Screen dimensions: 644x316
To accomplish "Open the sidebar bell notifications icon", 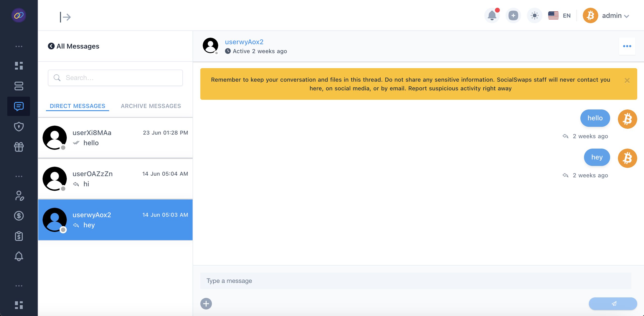I will pyautogui.click(x=19, y=256).
